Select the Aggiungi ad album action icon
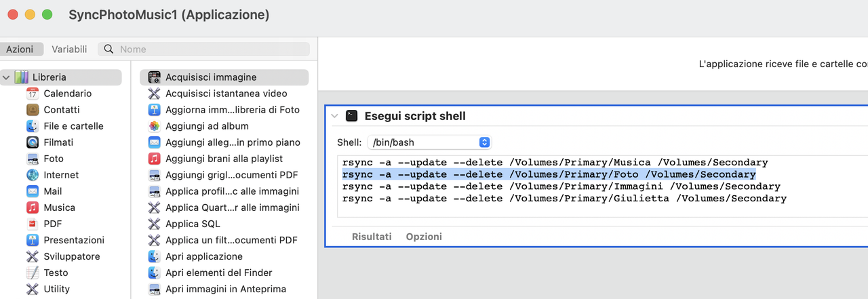Viewport: 868px width, 299px height. click(x=154, y=126)
